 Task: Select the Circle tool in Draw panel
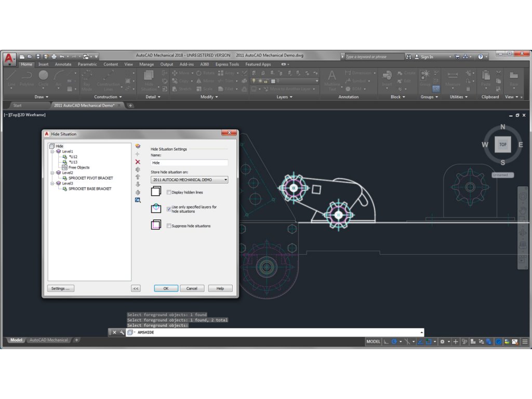tap(43, 78)
